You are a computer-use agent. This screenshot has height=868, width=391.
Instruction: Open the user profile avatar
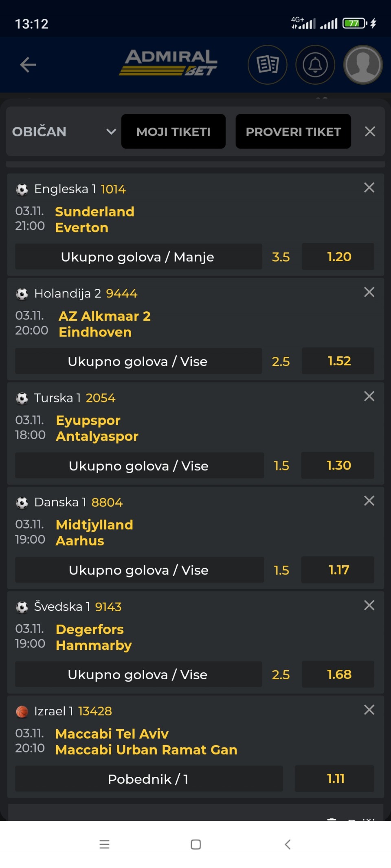click(363, 65)
